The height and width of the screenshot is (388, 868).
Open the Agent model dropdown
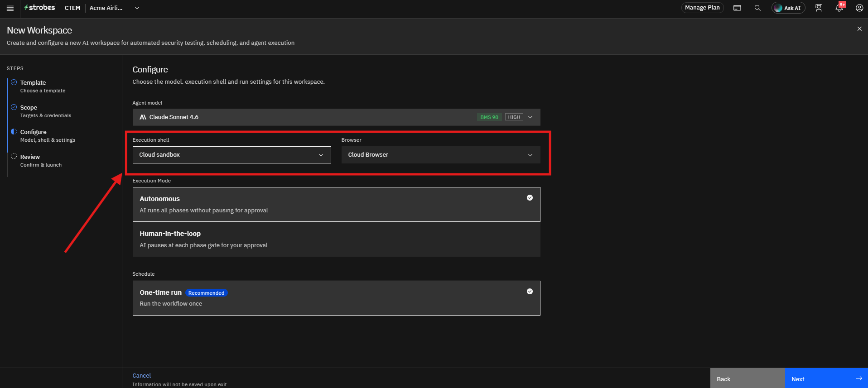tap(336, 117)
